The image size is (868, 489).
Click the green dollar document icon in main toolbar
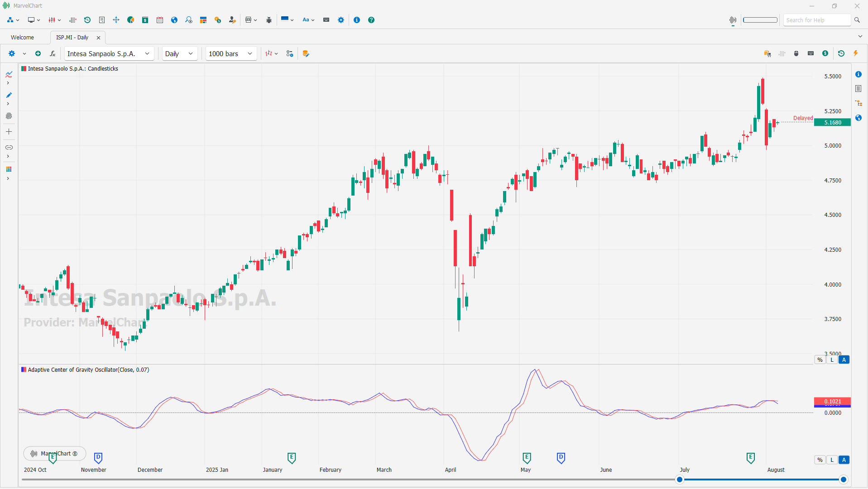145,20
